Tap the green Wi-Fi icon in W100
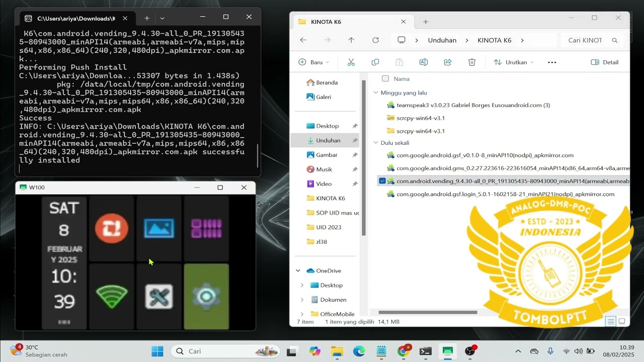Screen dimensions: 644x362 tap(112, 297)
